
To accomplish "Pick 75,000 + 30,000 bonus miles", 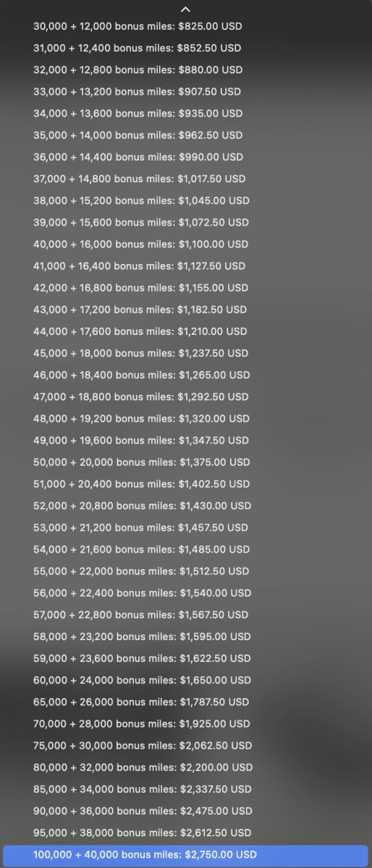I will (186, 745).
